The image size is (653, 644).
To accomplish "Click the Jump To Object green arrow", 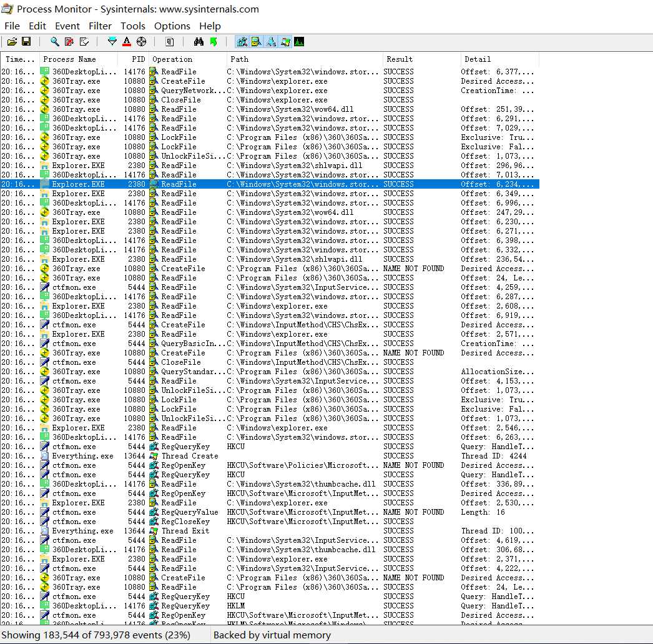I will coord(214,42).
